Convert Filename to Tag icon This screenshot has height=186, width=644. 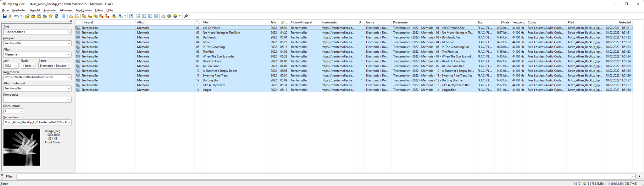[90, 16]
